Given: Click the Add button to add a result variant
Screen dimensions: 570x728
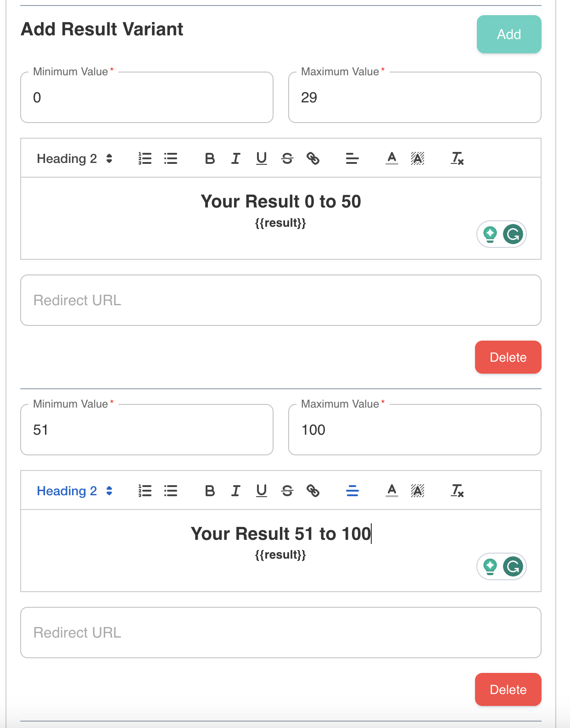Looking at the screenshot, I should [x=509, y=34].
